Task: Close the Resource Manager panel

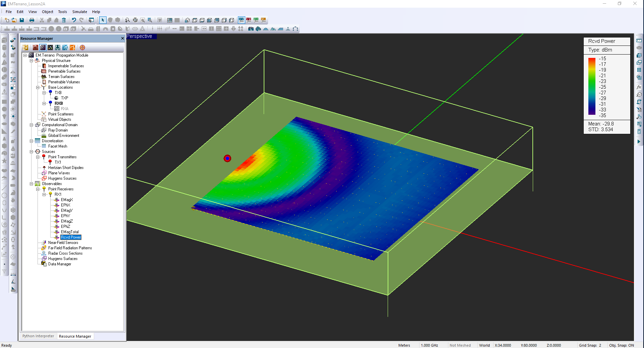Action: pyautogui.click(x=122, y=38)
